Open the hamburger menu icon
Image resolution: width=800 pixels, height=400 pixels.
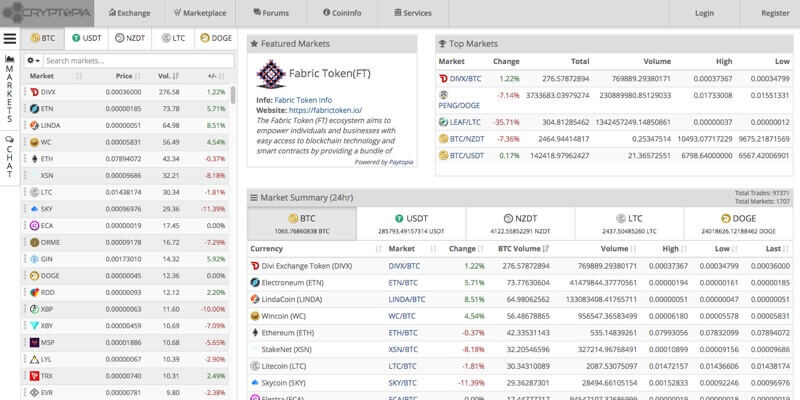10,38
